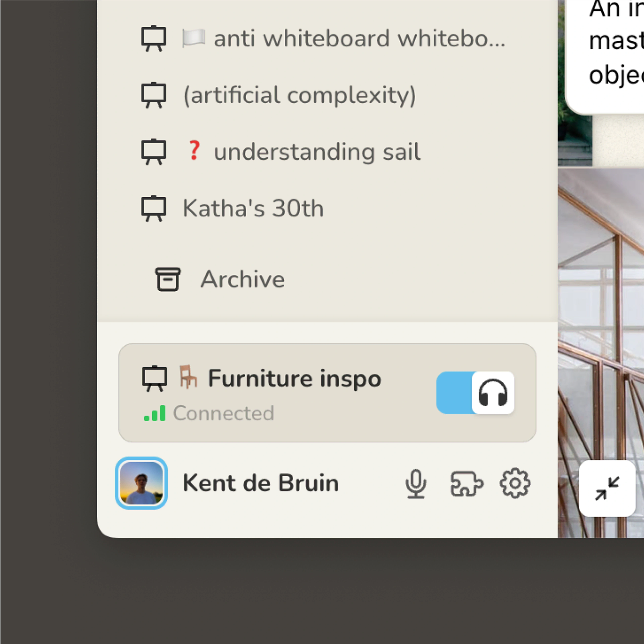Open the Archive section
The height and width of the screenshot is (644, 644).
242,279
